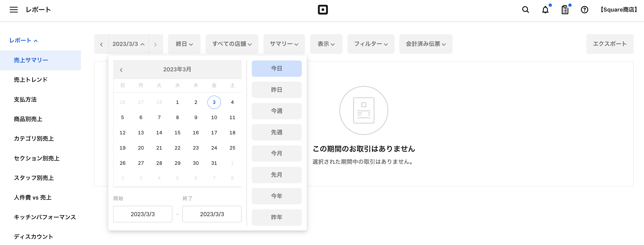644x245 pixels.
Task: Open the すべての店舗 location dropdown
Action: click(x=232, y=44)
